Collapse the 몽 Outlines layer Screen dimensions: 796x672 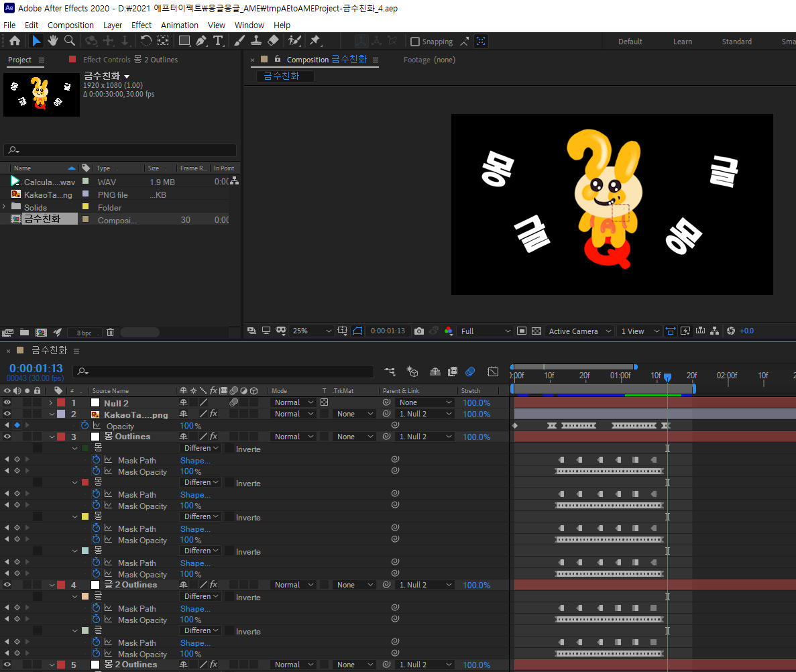click(x=52, y=437)
